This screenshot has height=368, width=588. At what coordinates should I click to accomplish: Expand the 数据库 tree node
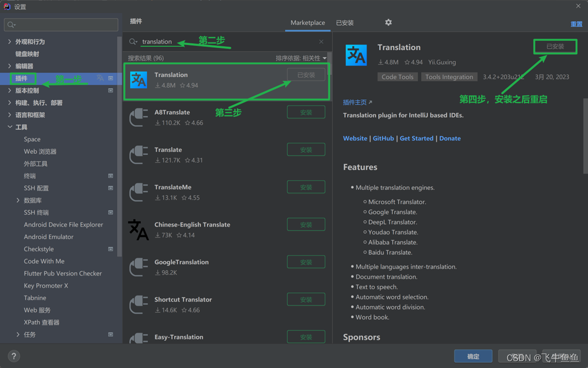coord(18,200)
